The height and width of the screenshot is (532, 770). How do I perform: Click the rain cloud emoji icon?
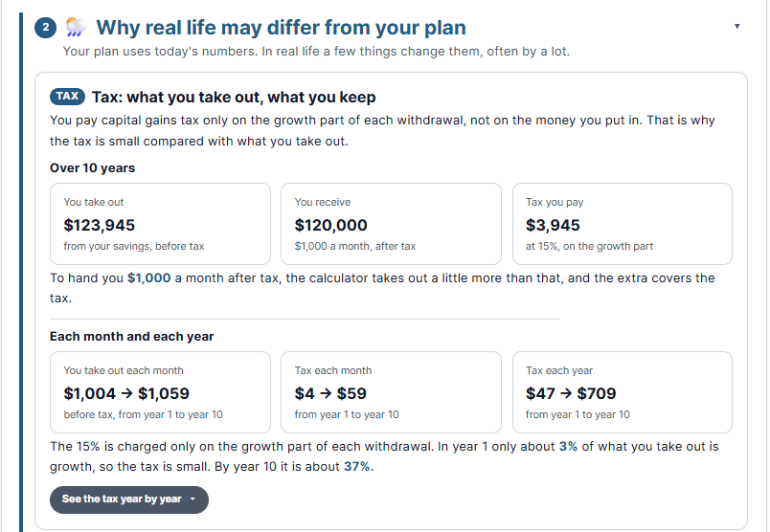(76, 27)
